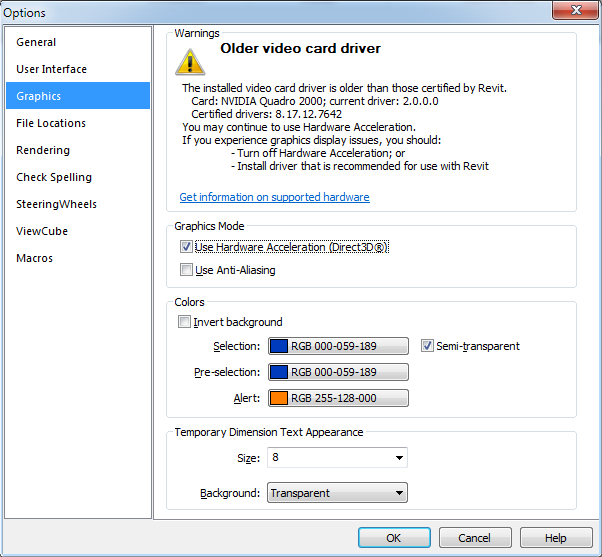Open the General options category
This screenshot has width=602, height=557.
[x=78, y=42]
